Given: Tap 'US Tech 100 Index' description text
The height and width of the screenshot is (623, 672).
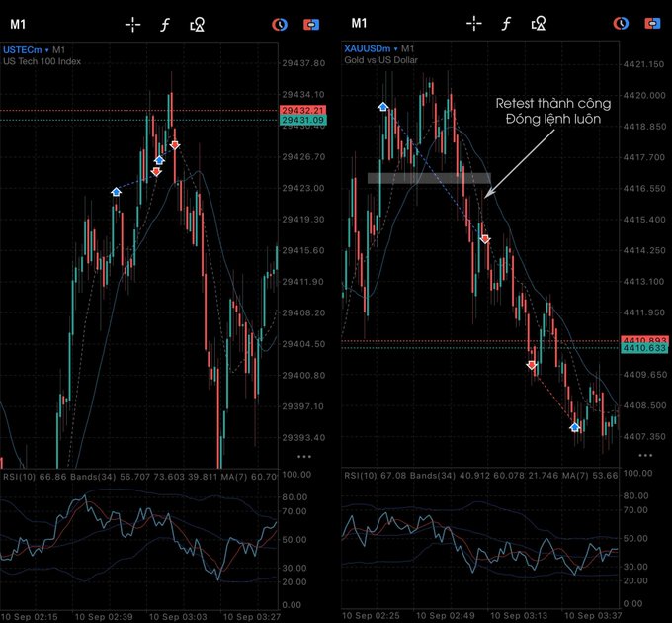Looking at the screenshot, I should (42, 61).
